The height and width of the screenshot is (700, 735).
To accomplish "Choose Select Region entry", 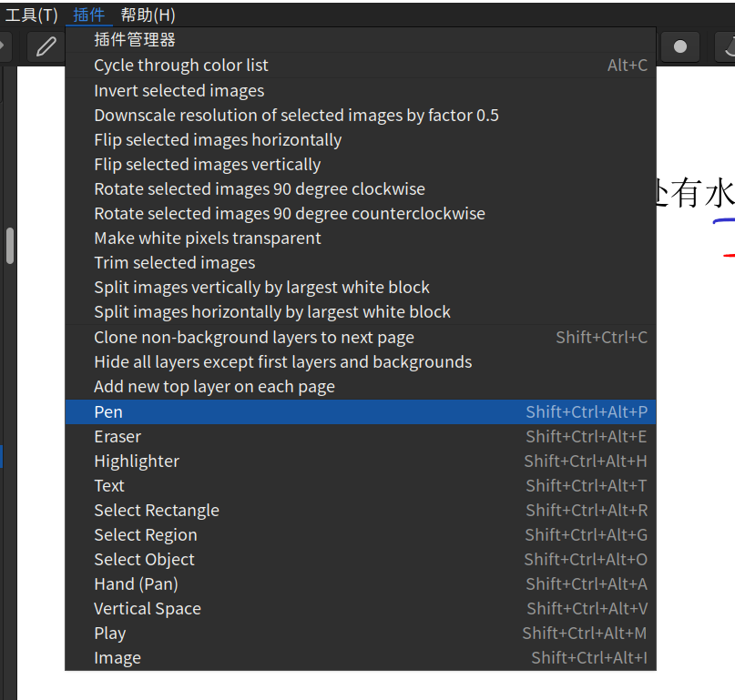I will pyautogui.click(x=361, y=535).
